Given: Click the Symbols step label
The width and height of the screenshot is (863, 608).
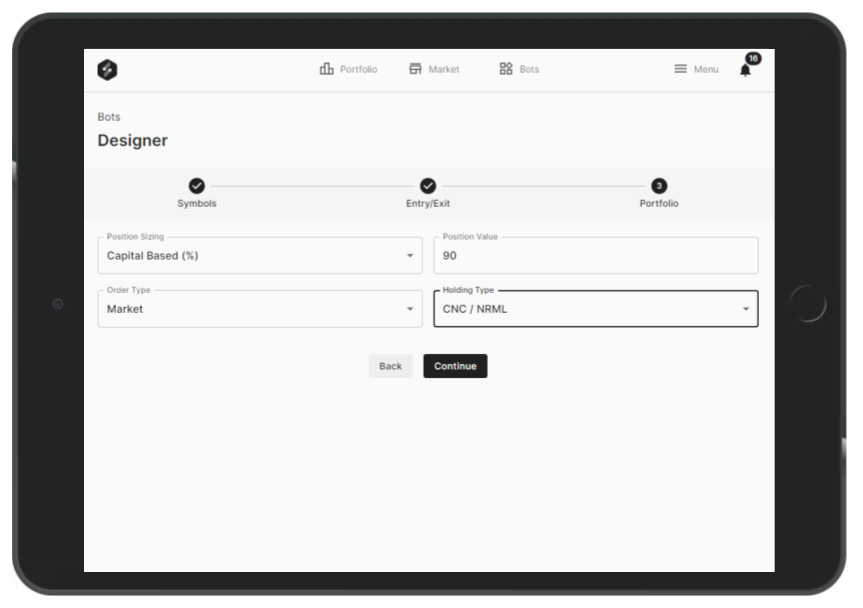Looking at the screenshot, I should [x=197, y=204].
